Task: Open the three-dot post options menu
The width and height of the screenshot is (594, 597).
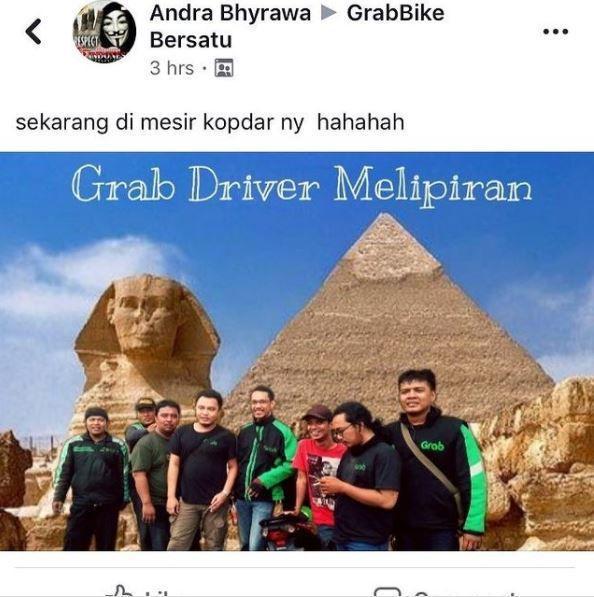Action: pos(556,31)
